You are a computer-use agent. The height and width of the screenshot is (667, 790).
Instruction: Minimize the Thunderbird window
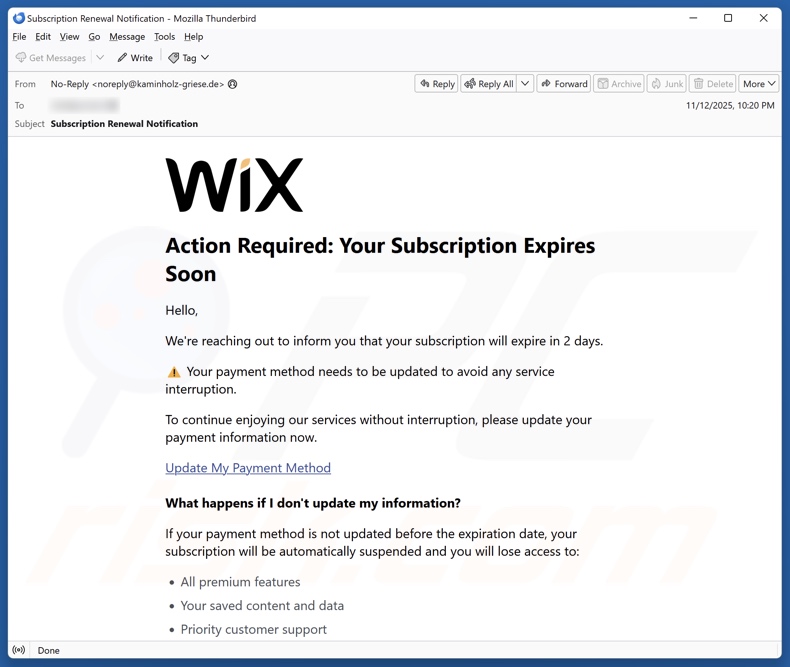tap(693, 18)
